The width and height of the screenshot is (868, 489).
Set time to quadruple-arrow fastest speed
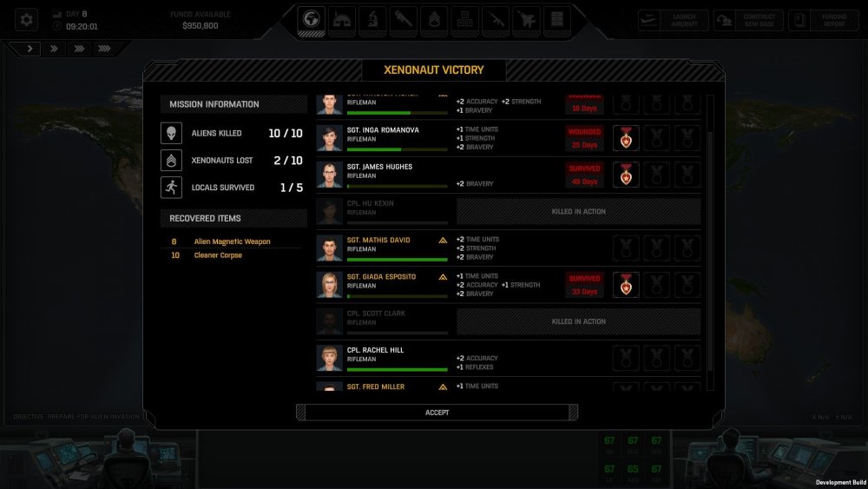tap(104, 49)
